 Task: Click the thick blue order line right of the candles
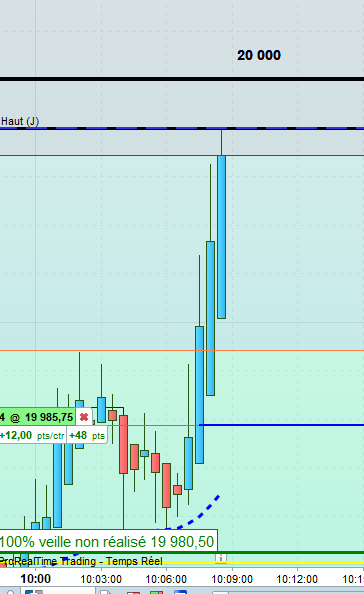point(282,425)
